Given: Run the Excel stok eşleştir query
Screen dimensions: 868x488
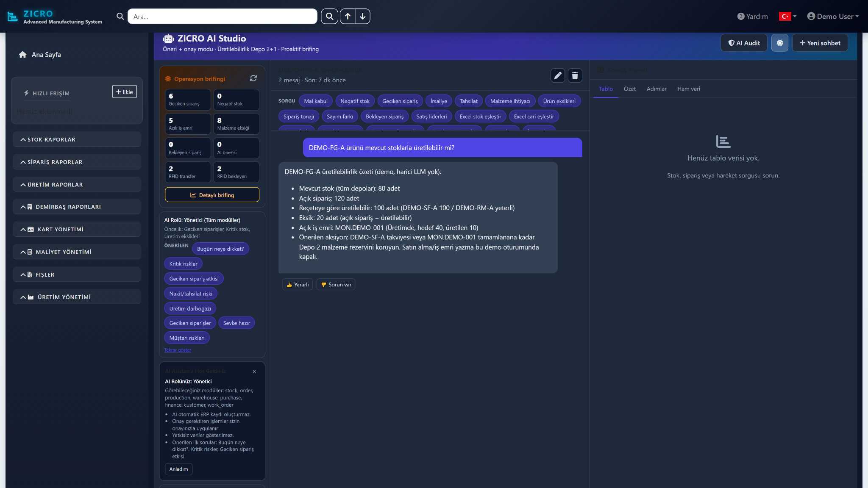Looking at the screenshot, I should pos(480,116).
